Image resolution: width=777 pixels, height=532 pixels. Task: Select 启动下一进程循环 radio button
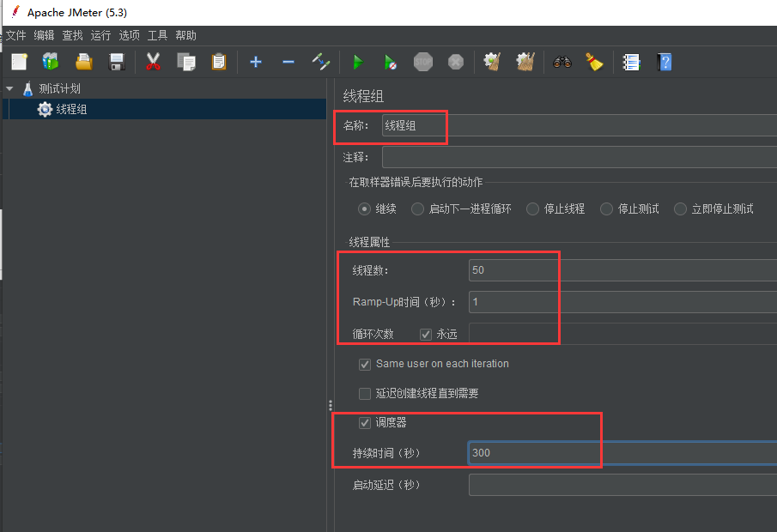tap(417, 209)
